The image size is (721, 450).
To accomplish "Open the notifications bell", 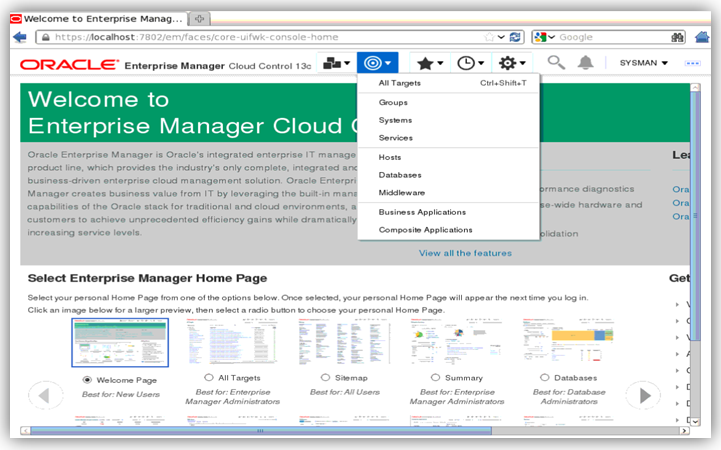I will (585, 63).
